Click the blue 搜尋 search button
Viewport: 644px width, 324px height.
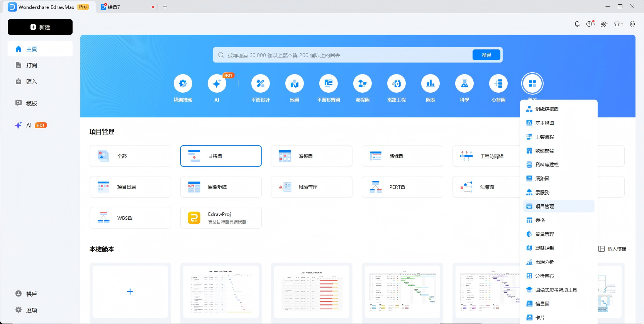486,55
